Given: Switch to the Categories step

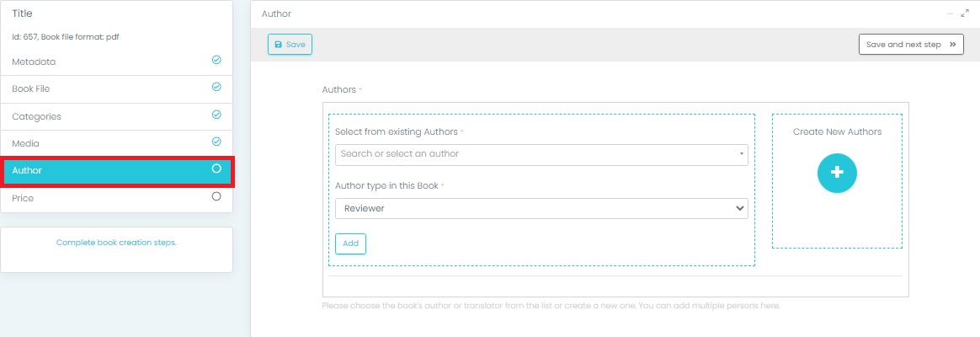Looking at the screenshot, I should coord(37,116).
